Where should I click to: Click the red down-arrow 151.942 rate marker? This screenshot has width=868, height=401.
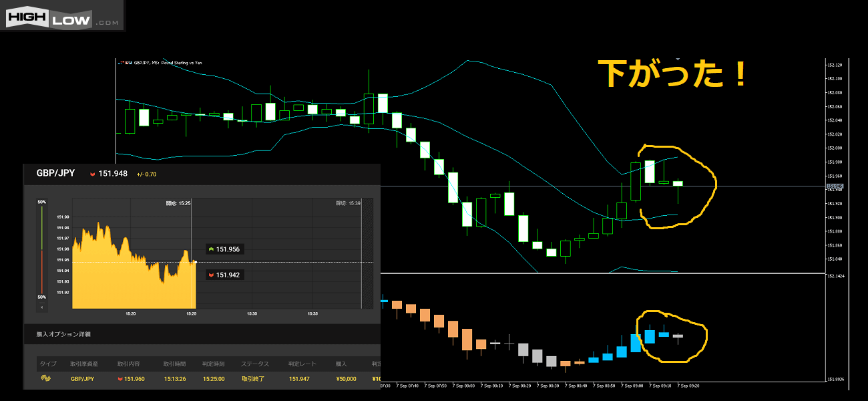pos(224,275)
